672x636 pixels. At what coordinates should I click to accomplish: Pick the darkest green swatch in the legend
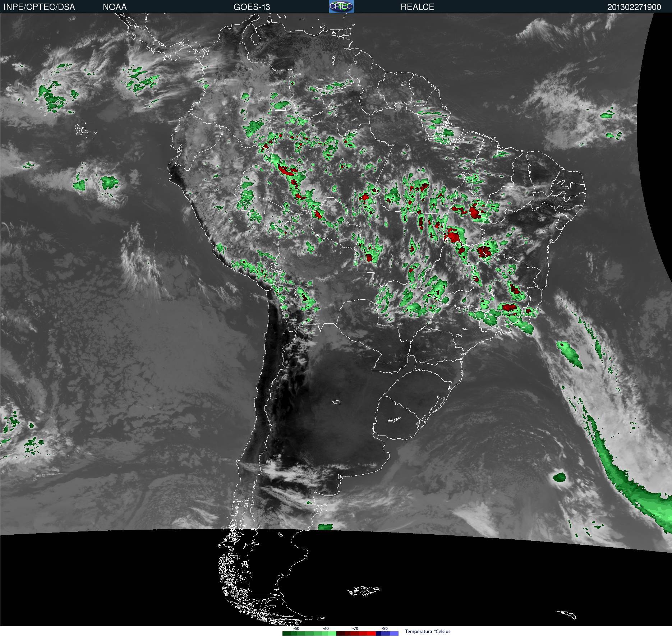[287, 633]
